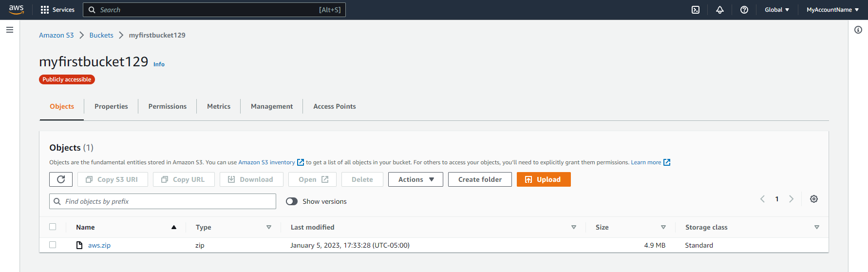Click the refresh objects button

61,179
